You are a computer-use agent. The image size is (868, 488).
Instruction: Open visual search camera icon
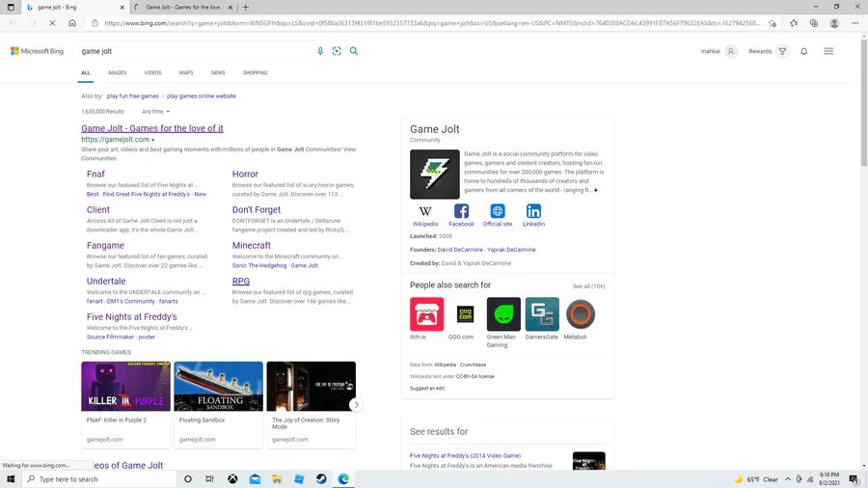pyautogui.click(x=337, y=51)
